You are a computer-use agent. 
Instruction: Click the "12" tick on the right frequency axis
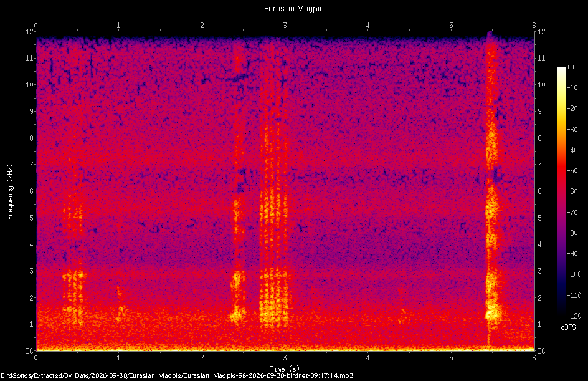pos(541,32)
